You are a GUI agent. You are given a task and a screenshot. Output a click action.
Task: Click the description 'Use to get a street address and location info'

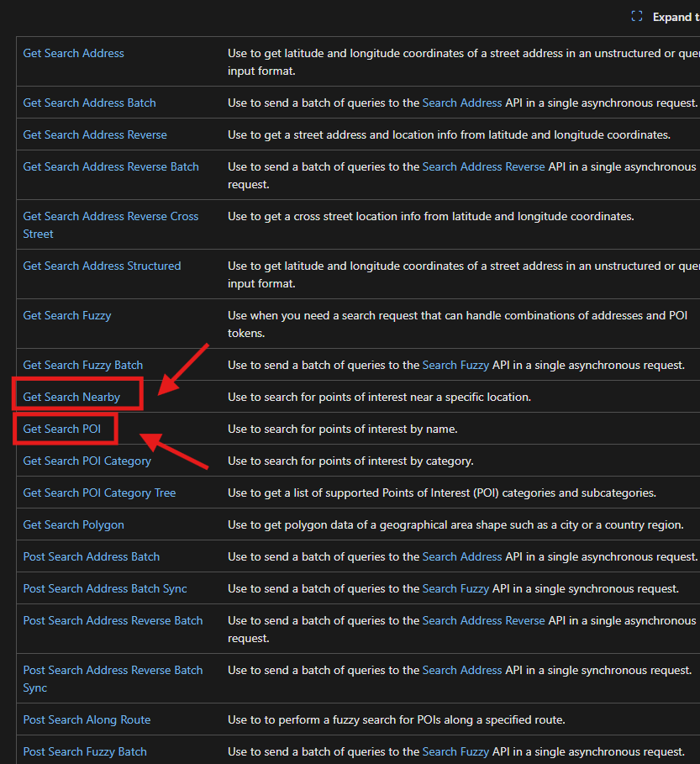449,134
